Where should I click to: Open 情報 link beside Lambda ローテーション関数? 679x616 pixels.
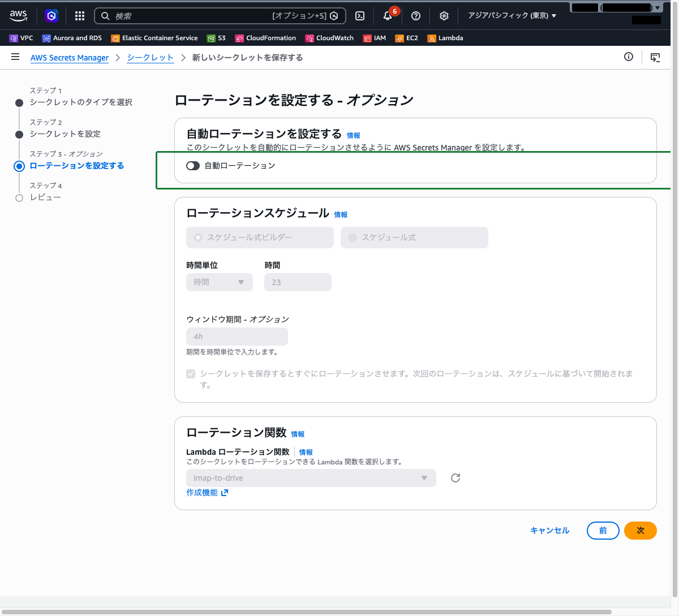click(x=306, y=453)
